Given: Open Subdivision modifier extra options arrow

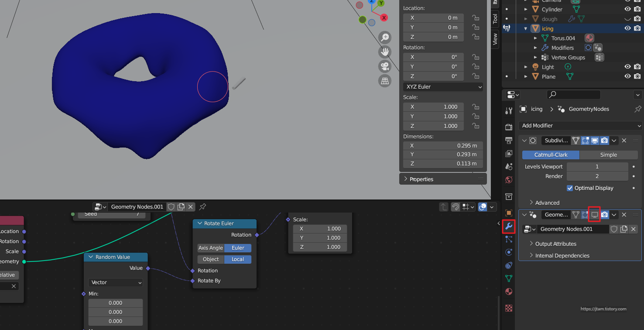Looking at the screenshot, I should (x=614, y=141).
